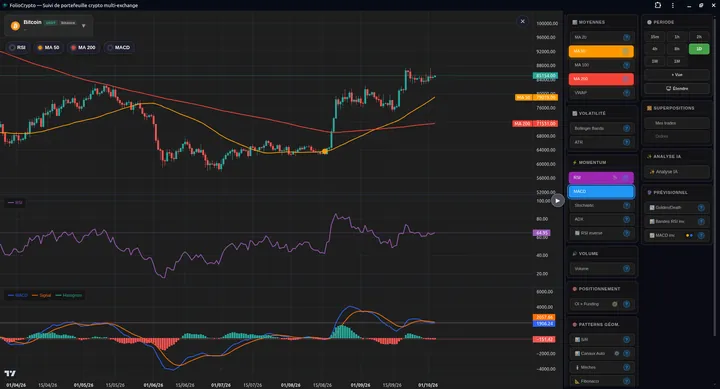Open the Bitcoin asset selector dropdown arrow
The height and width of the screenshot is (389, 720).
(84, 26)
